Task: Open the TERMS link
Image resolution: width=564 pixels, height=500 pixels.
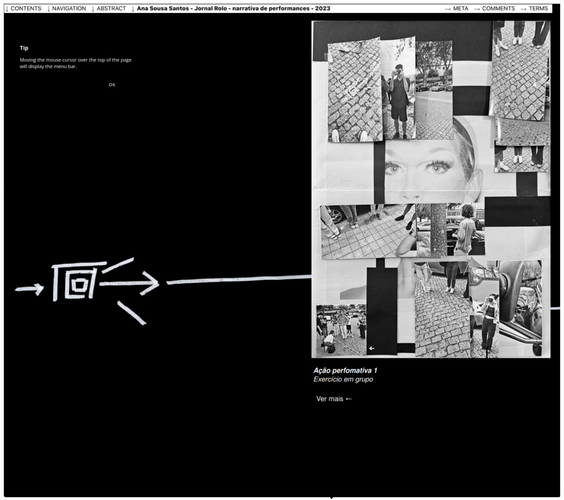Action: [535, 8]
